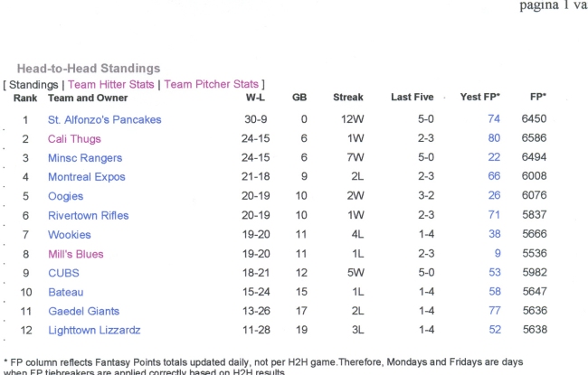Click Cali Thugs' Yest FP 80
The height and width of the screenshot is (375, 588).
tap(494, 138)
